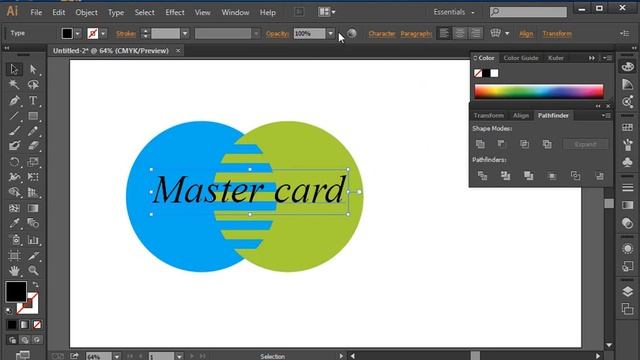Click the Opacity link
640x360 pixels.
(x=277, y=34)
